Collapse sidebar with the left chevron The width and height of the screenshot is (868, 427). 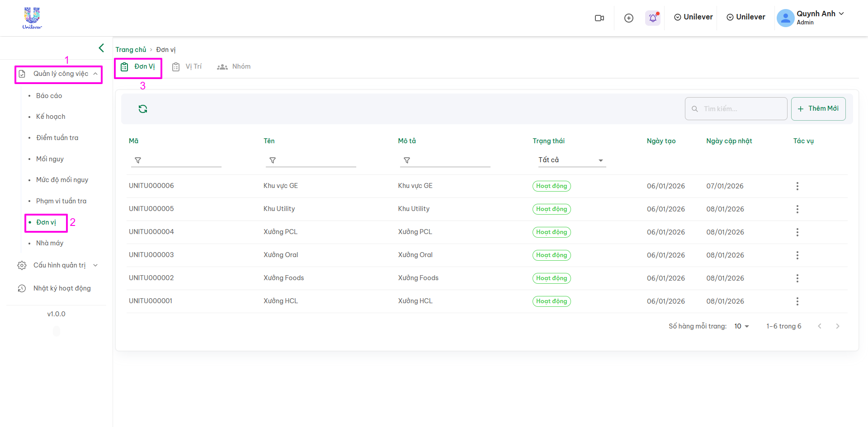[101, 48]
